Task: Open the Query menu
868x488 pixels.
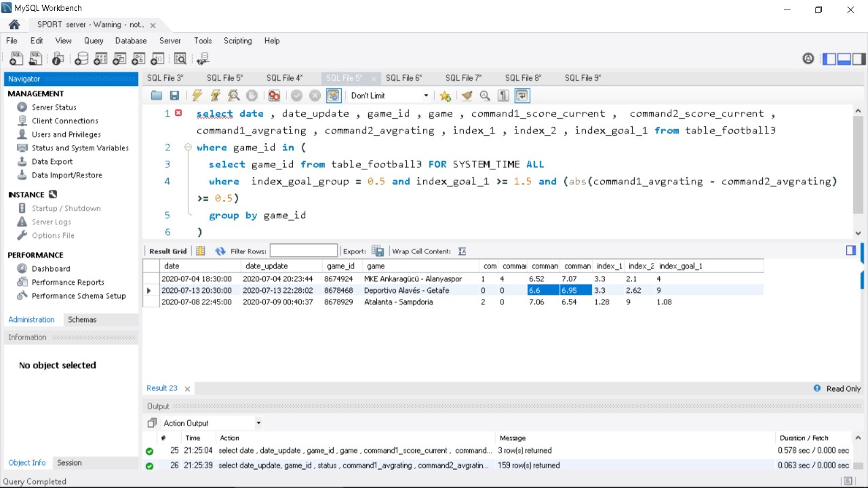Action: [x=94, y=41]
